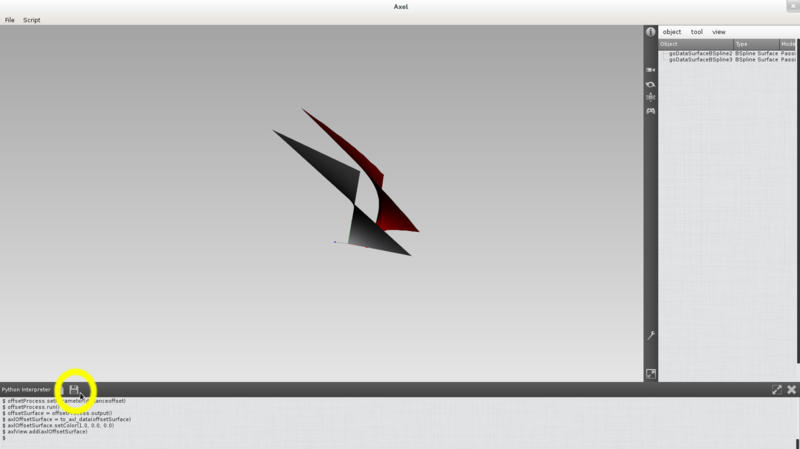This screenshot has width=800, height=449.
Task: Close the Python interpreter panel
Action: [791, 389]
